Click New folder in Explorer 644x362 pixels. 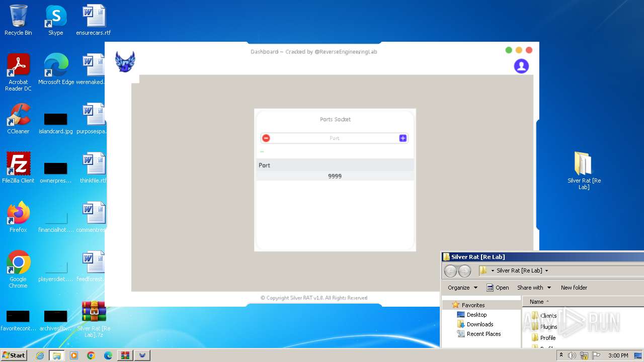[x=574, y=288]
